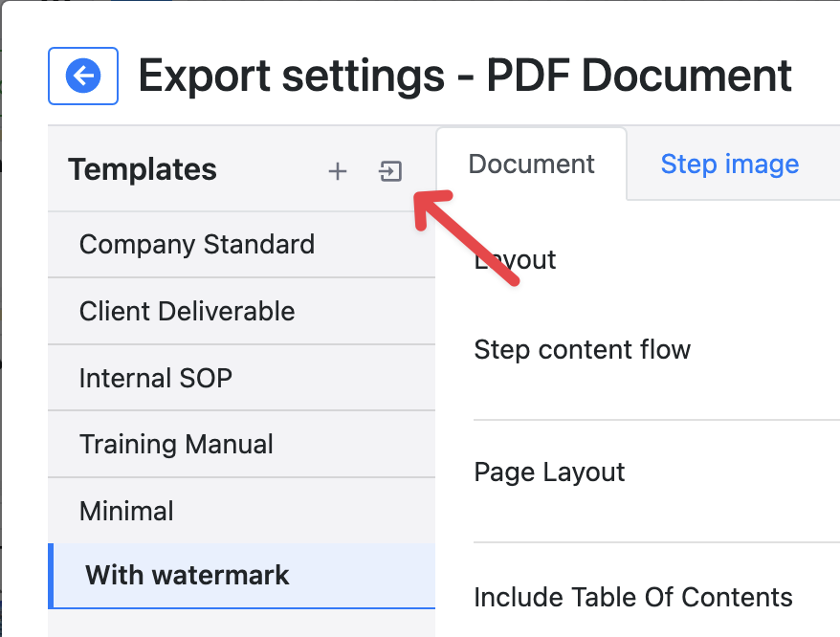Image resolution: width=840 pixels, height=637 pixels.
Task: Click the With watermark template
Action: (x=188, y=575)
